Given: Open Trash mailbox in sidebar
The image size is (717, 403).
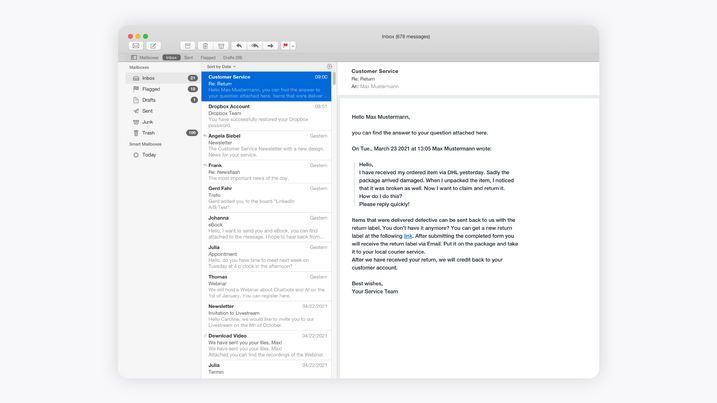Looking at the screenshot, I should pyautogui.click(x=162, y=133).
